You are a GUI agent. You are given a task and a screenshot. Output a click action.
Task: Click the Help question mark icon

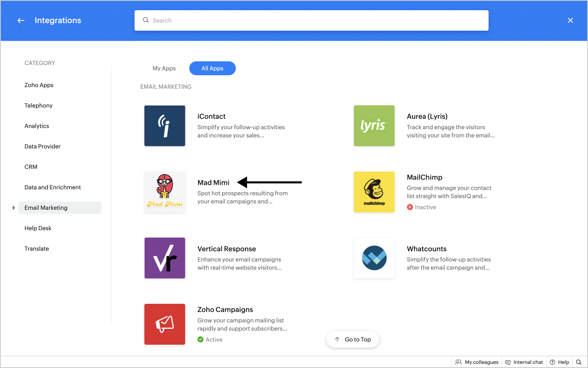click(x=552, y=362)
